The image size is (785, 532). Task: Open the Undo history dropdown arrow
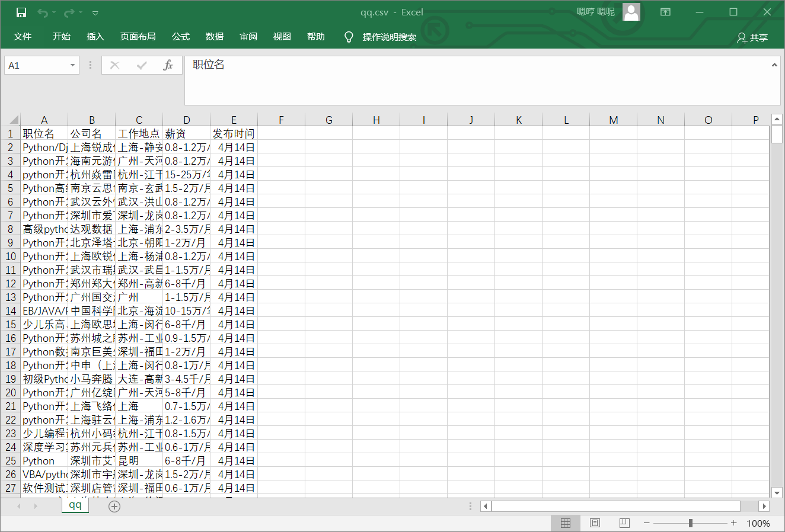54,12
